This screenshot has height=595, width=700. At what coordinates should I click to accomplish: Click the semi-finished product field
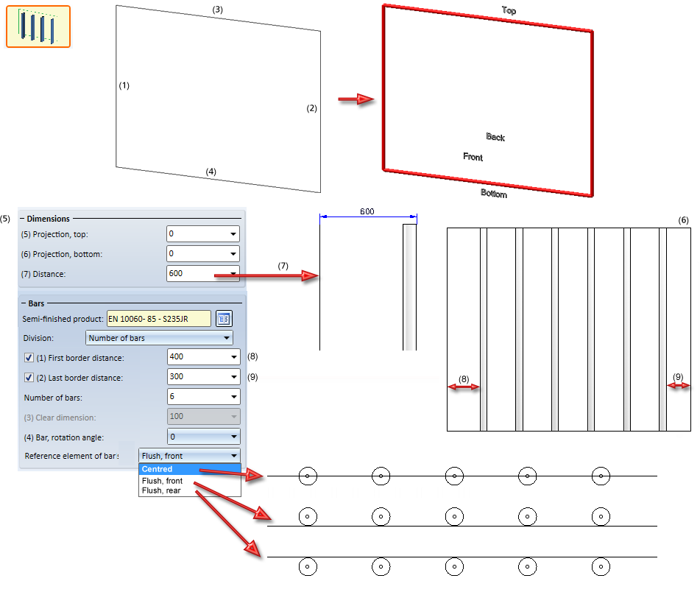159,319
